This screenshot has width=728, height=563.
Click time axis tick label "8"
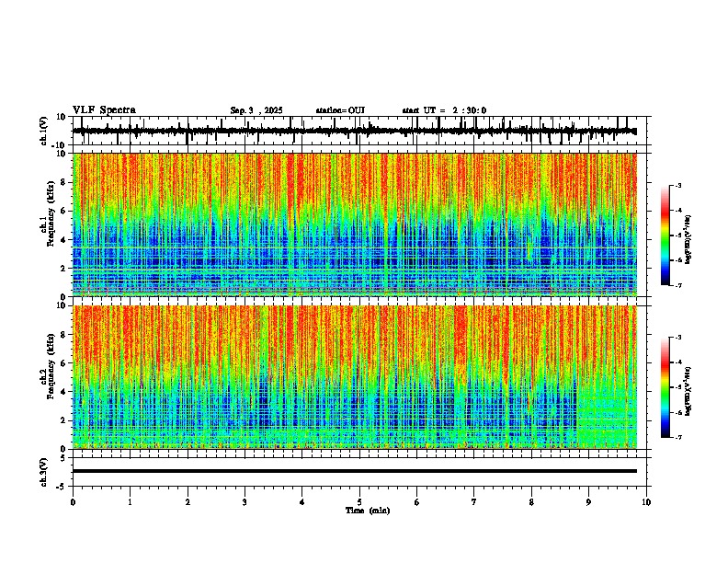531,502
